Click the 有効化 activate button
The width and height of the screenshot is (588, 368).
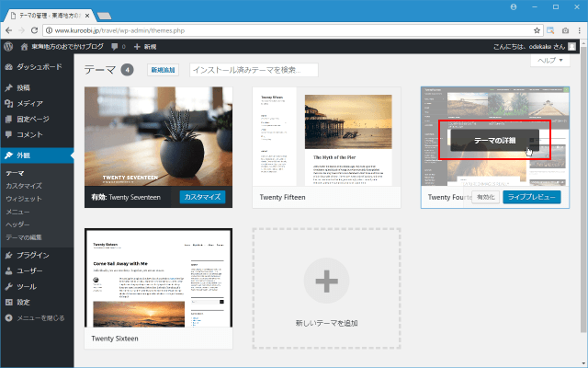click(x=483, y=197)
